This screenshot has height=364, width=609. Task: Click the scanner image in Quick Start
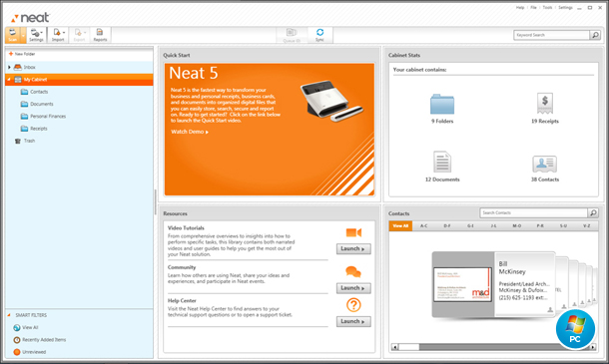[331, 101]
